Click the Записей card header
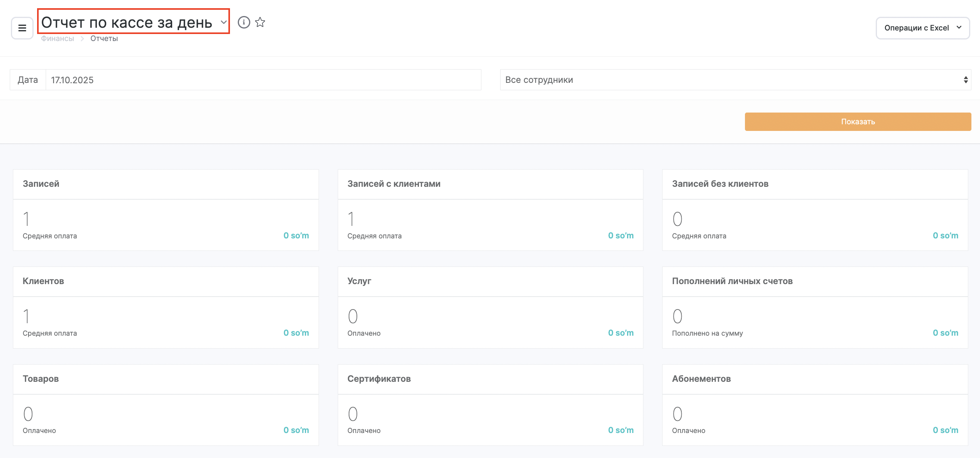The image size is (980, 458). coord(166,184)
